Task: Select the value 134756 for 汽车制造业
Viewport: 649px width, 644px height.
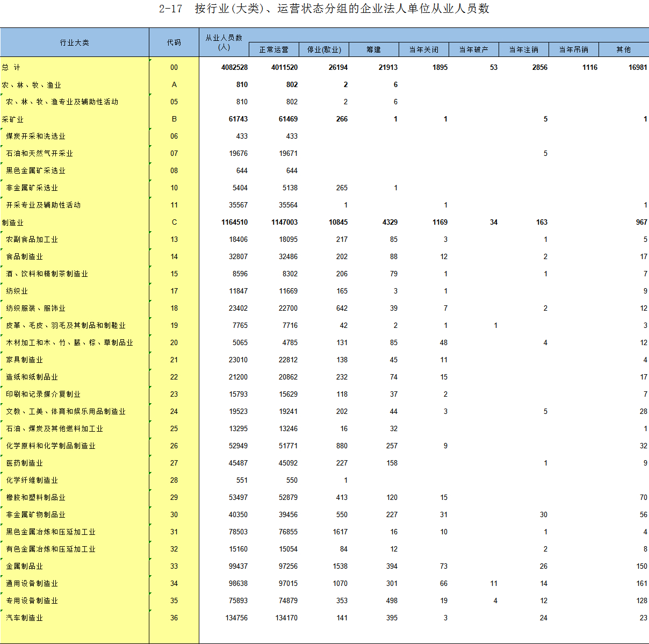Action: (x=236, y=618)
